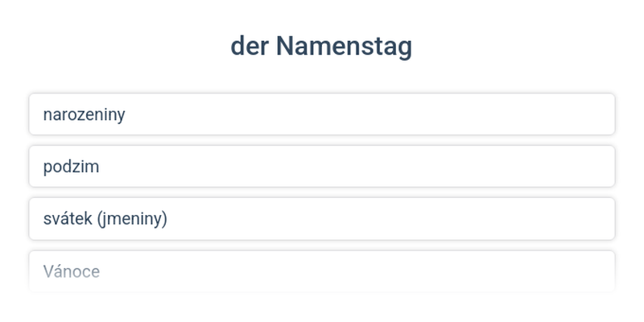Click the bold quiz question title

click(x=321, y=46)
